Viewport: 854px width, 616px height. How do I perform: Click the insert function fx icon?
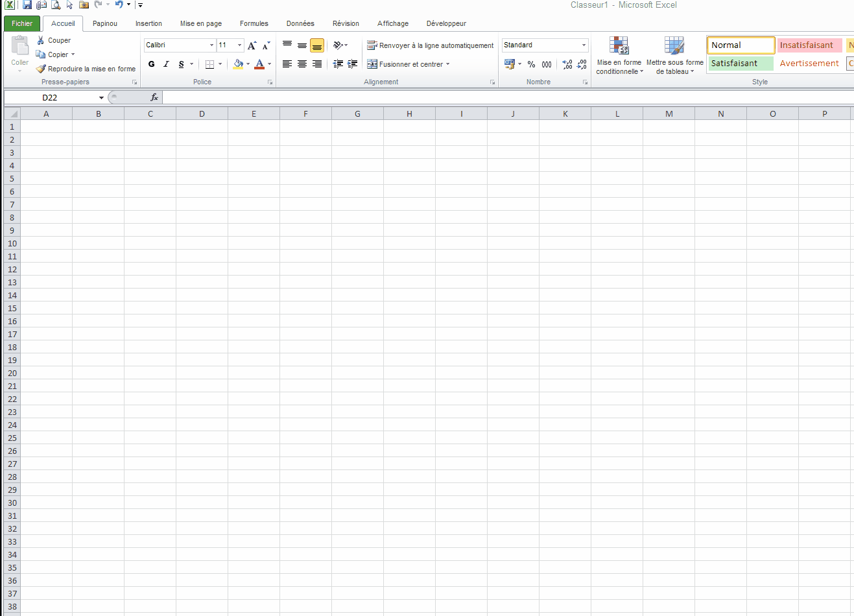[154, 97]
